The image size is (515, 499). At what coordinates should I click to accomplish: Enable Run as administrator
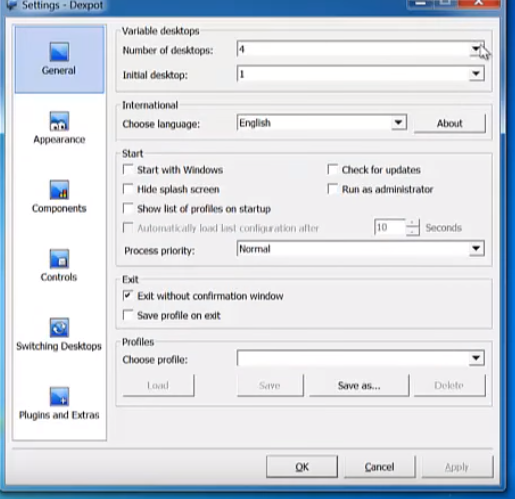[x=333, y=189]
